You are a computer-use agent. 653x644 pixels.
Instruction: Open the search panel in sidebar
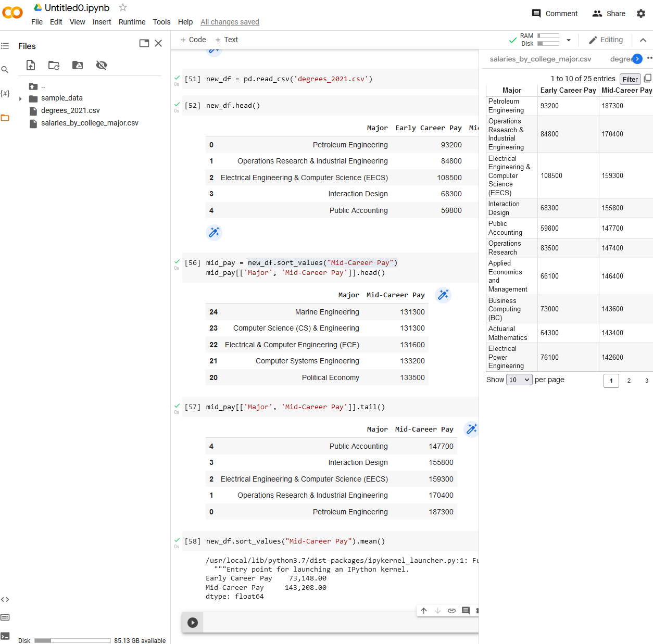point(5,69)
